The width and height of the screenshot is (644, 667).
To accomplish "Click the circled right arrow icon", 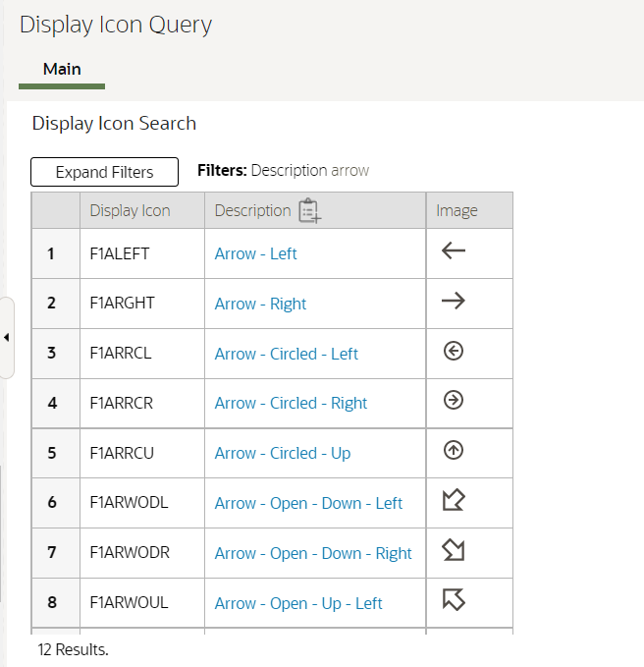I will tap(454, 401).
